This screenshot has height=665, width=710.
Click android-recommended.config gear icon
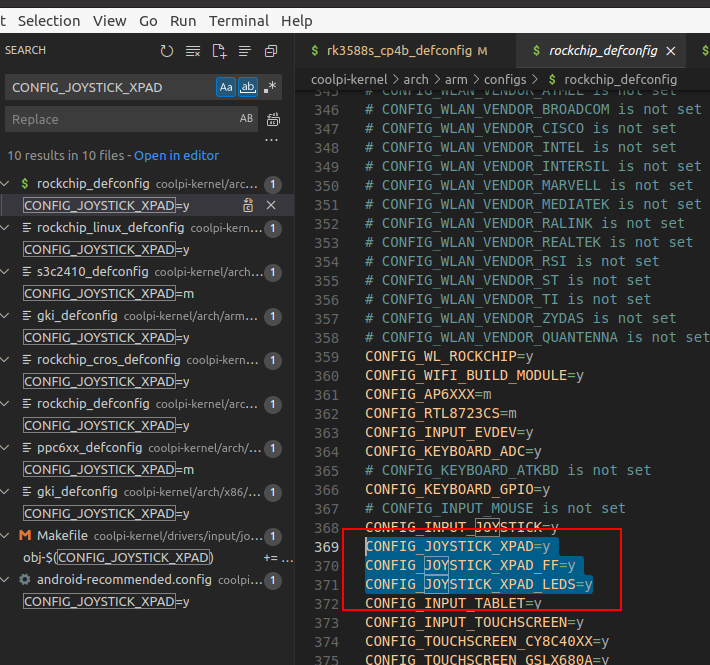(x=25, y=579)
